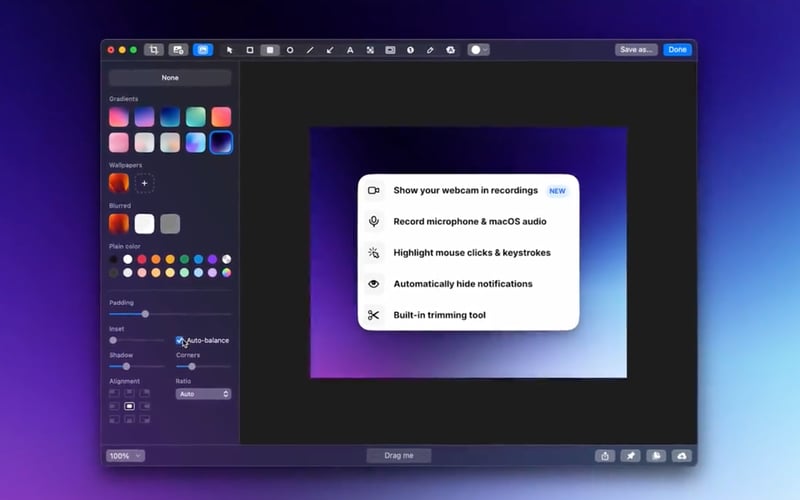
Task: Click the screenshot preview on the canvas
Action: [468, 253]
